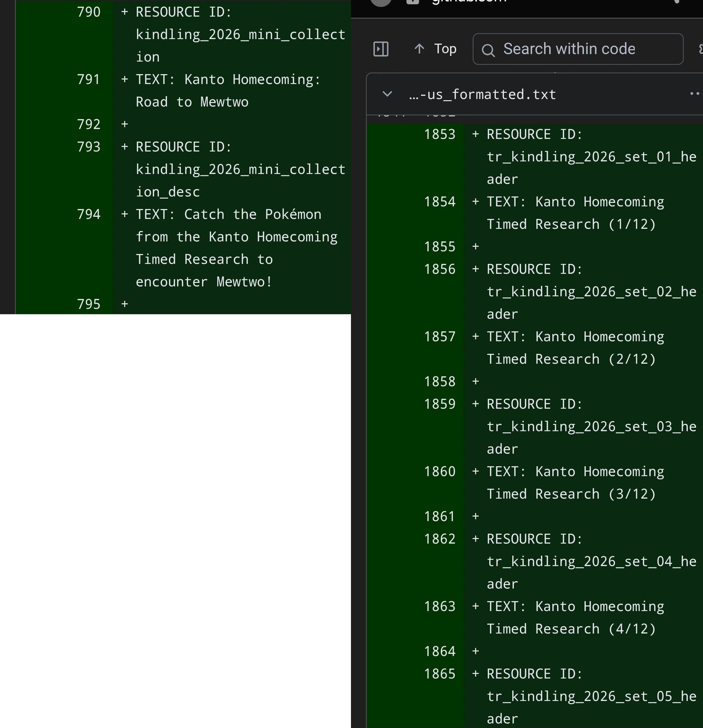Click the tr_kindling_2026_set_03_he resource ID text
703x728 pixels.
pos(592,427)
